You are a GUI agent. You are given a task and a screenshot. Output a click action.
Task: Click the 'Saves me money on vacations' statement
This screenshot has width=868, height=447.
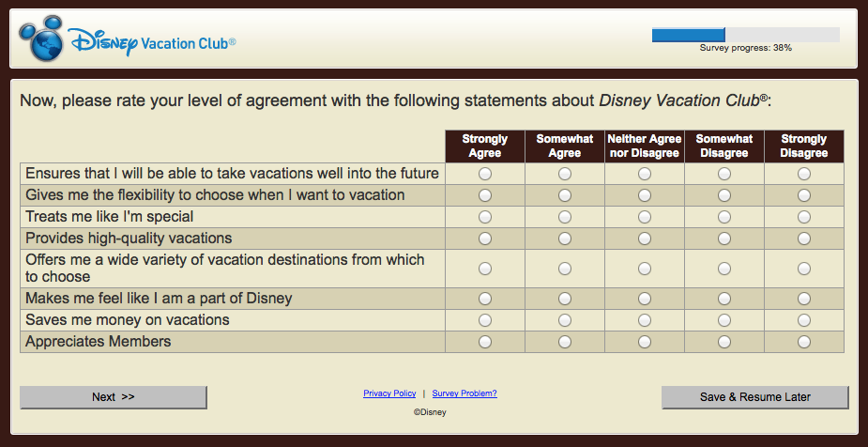[x=128, y=319]
